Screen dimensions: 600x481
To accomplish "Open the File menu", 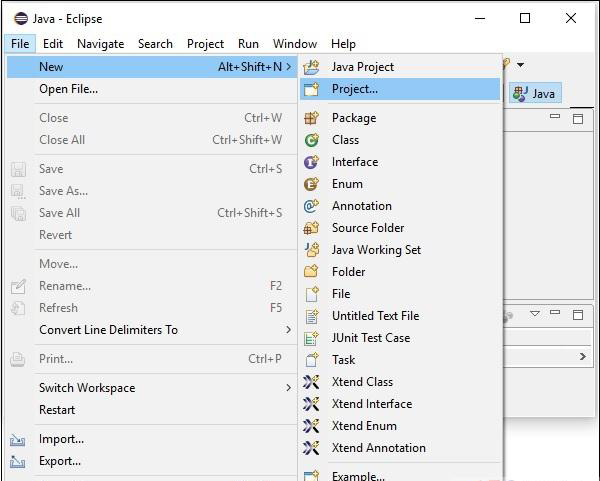I will [x=20, y=44].
